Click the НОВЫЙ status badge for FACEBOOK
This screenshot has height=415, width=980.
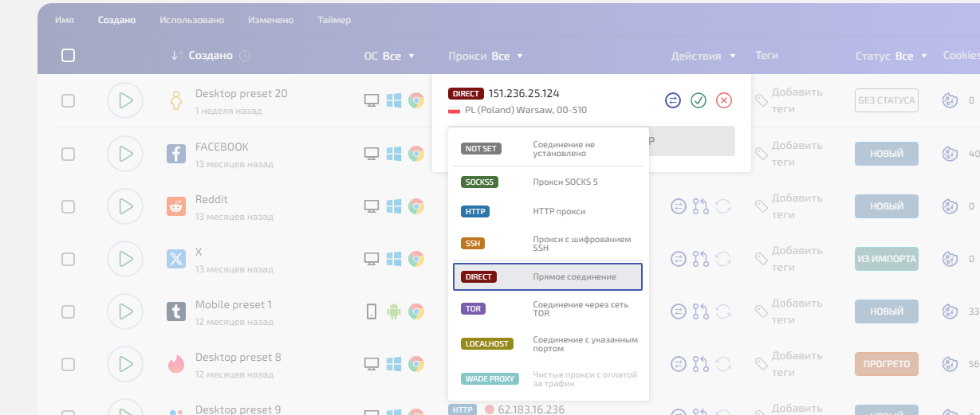click(886, 154)
